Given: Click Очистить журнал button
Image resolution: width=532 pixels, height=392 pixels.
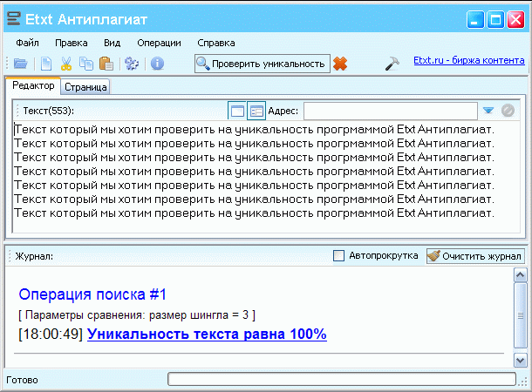Looking at the screenshot, I should pos(475,256).
